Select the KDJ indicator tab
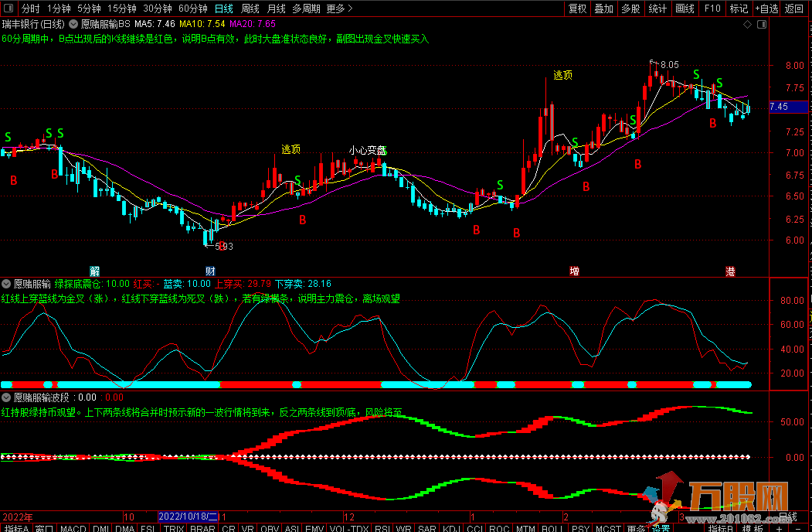This screenshot has height=532, width=812. (451, 528)
